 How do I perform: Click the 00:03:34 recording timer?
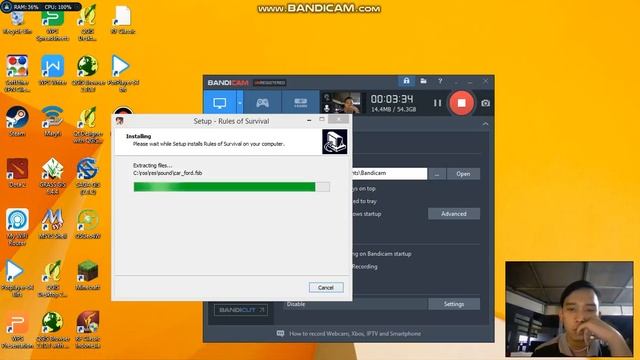click(392, 99)
